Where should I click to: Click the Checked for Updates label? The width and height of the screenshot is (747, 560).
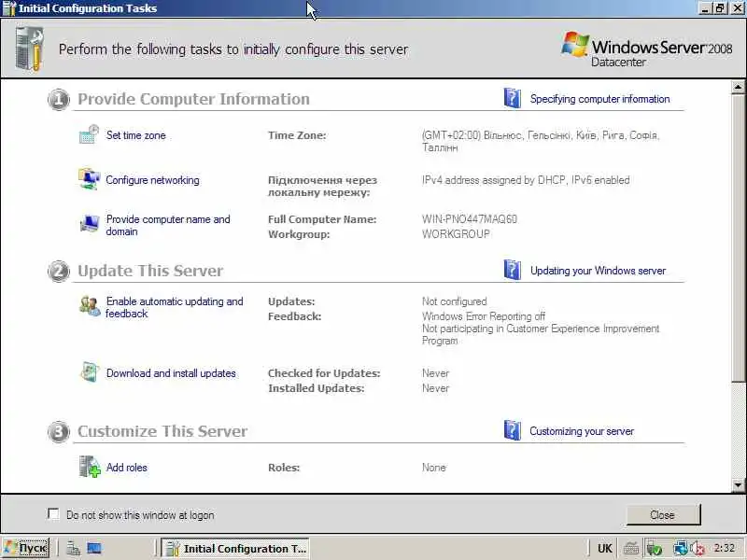[x=324, y=373]
